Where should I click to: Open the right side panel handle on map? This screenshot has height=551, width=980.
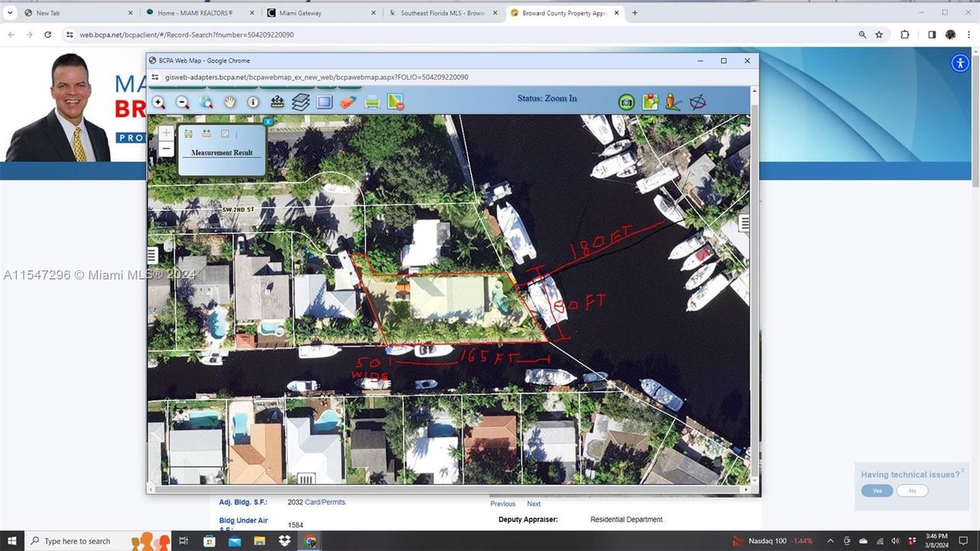tap(744, 223)
